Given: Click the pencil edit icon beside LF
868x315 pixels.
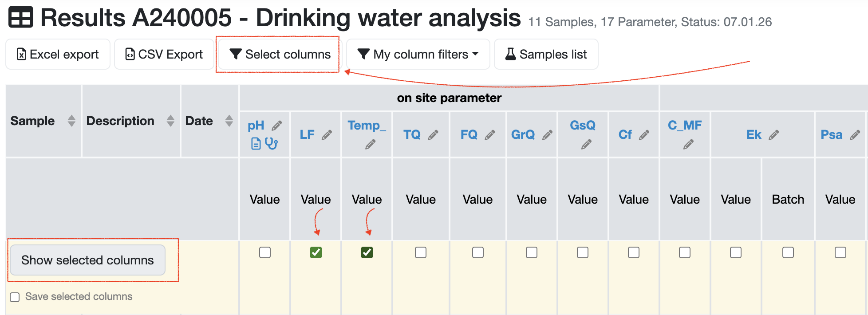Looking at the screenshot, I should click(327, 135).
